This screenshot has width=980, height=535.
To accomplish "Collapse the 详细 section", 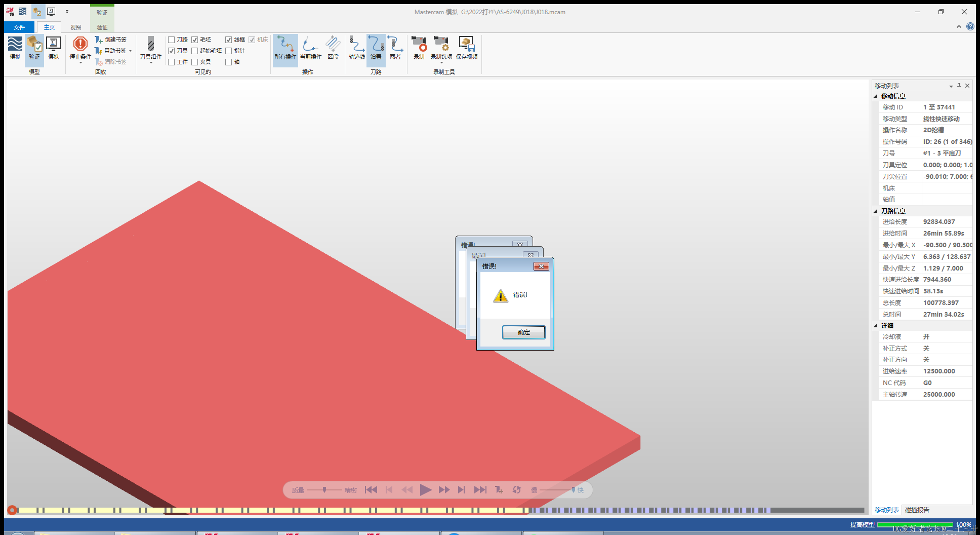I will (x=876, y=326).
